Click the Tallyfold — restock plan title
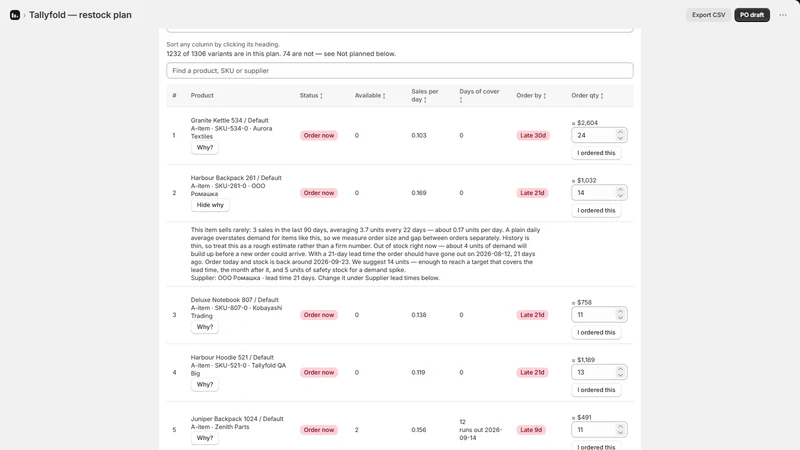The width and height of the screenshot is (800, 450). 80,15
